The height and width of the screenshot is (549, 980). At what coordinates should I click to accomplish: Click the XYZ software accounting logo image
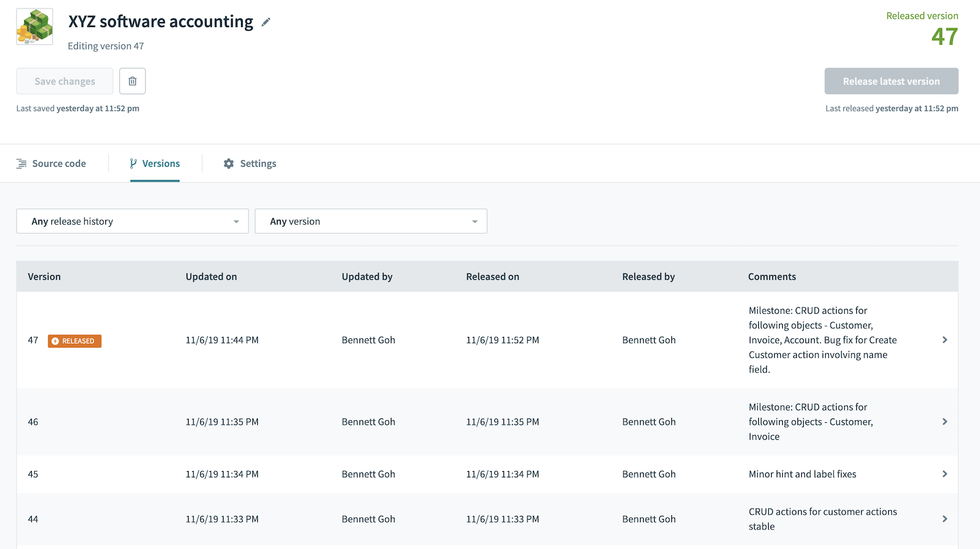point(34,27)
